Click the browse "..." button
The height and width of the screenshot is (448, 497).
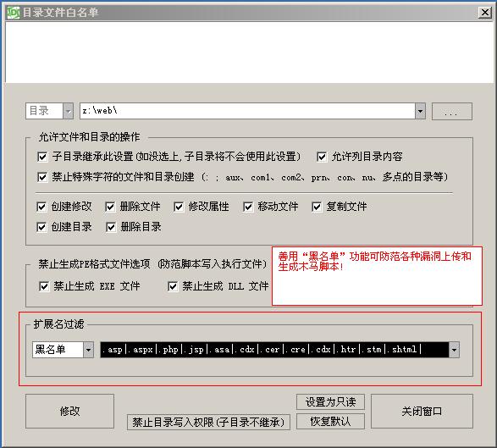click(451, 111)
